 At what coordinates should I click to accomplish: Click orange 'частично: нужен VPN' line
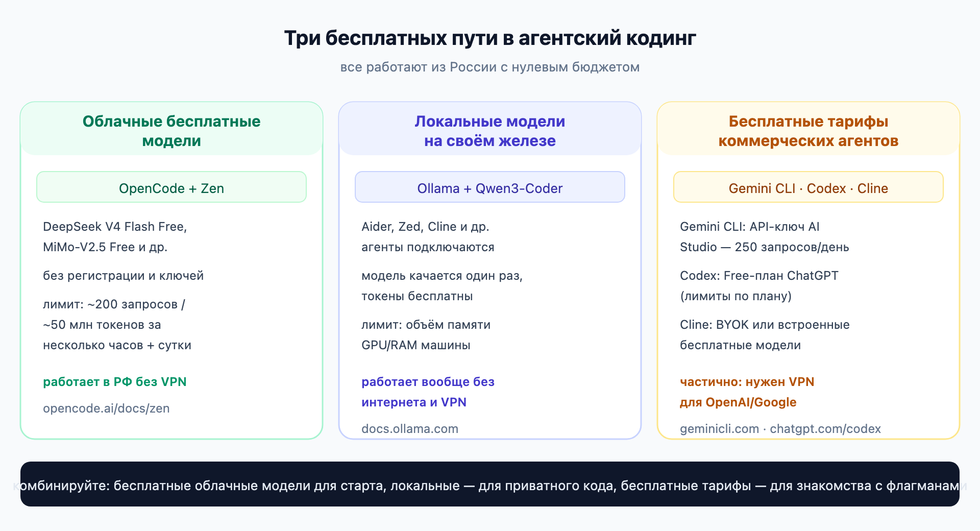(747, 382)
